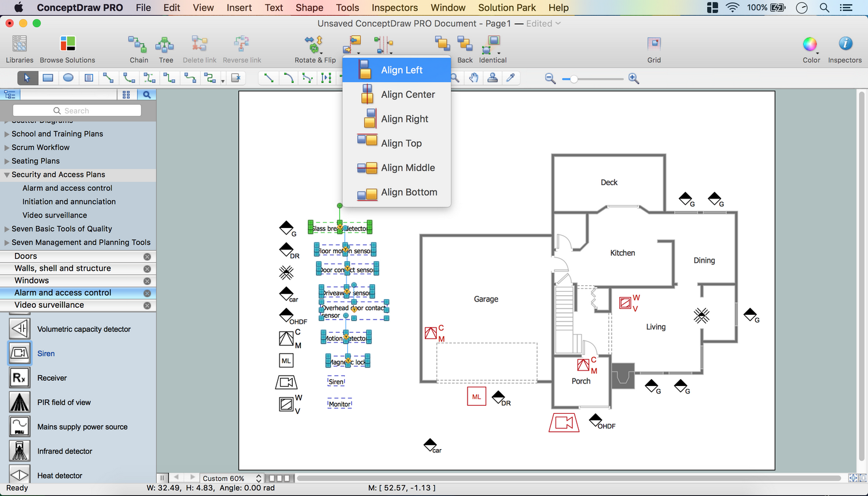Collapse the Security and Access Plans category
The height and width of the screenshot is (496, 868).
pyautogui.click(x=7, y=175)
